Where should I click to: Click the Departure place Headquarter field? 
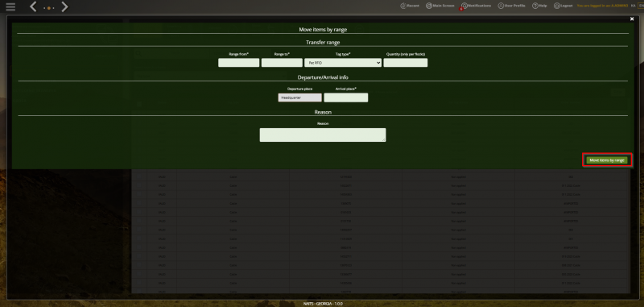(299, 97)
